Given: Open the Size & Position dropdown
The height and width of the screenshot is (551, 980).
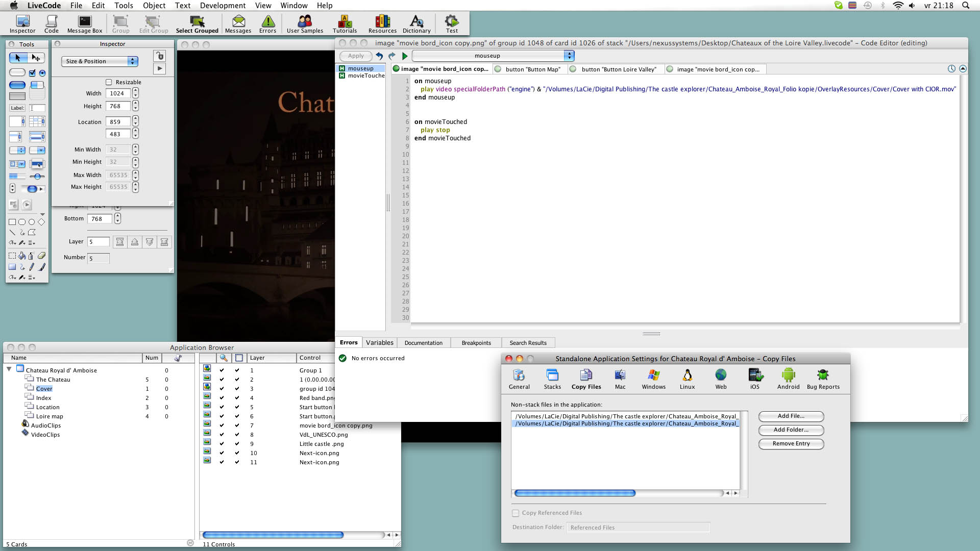Looking at the screenshot, I should 100,61.
